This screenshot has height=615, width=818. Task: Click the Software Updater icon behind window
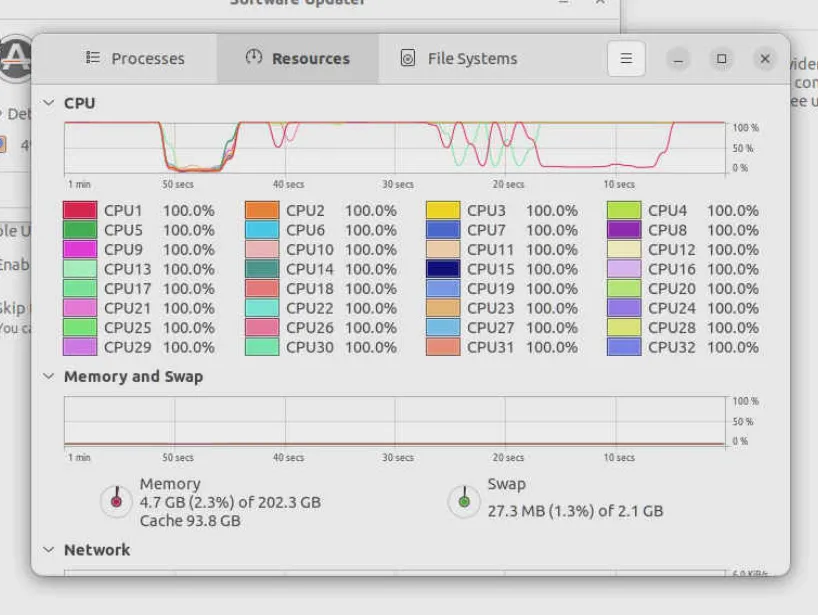16,58
